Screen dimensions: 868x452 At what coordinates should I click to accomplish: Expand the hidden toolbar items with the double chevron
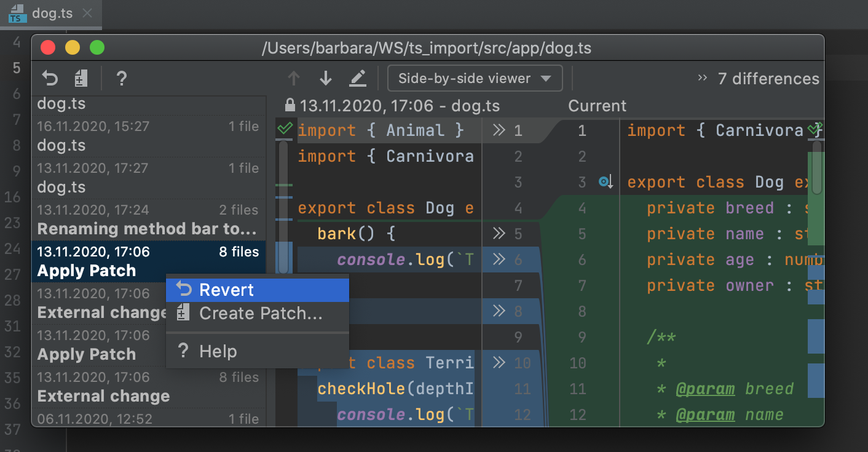tap(703, 78)
